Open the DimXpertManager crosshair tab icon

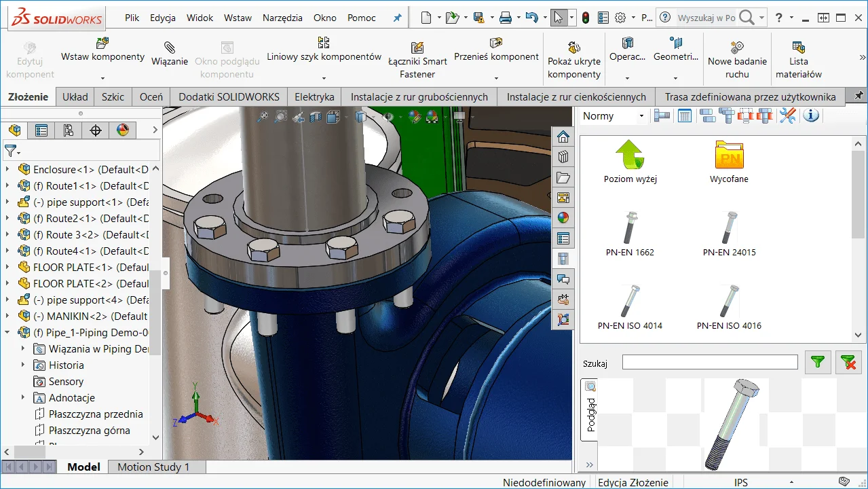96,130
